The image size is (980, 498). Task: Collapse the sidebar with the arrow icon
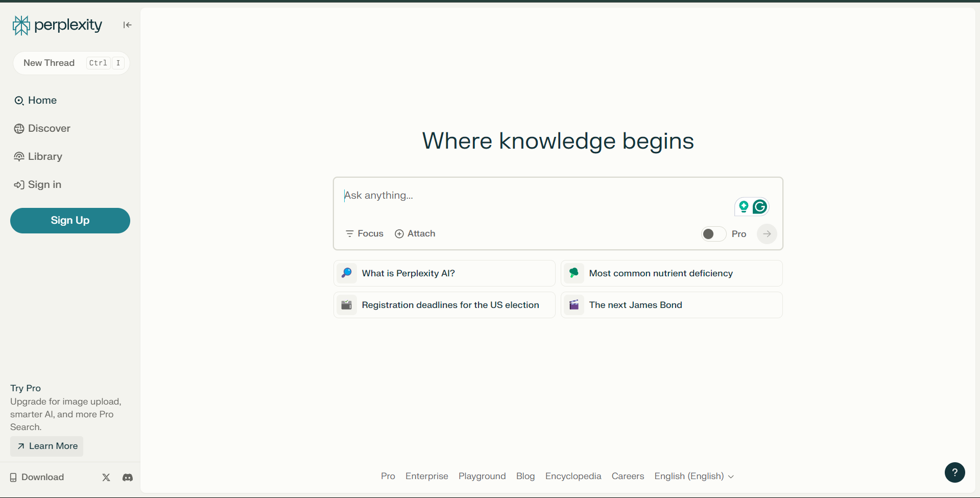(127, 25)
